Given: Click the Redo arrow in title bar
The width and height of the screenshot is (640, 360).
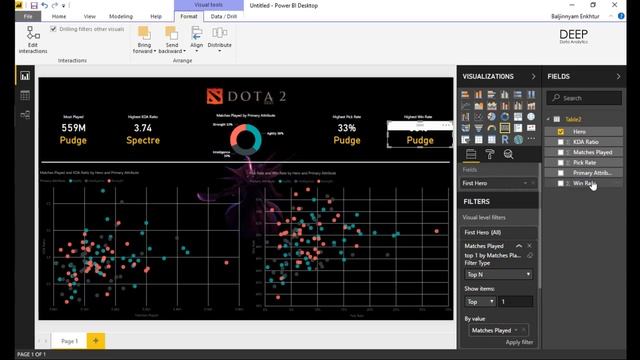Looking at the screenshot, I should (55, 5).
